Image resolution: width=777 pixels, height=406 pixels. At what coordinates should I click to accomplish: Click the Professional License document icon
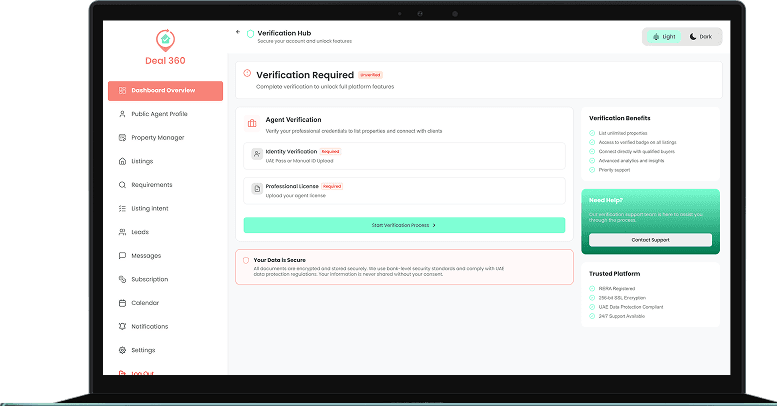point(257,189)
